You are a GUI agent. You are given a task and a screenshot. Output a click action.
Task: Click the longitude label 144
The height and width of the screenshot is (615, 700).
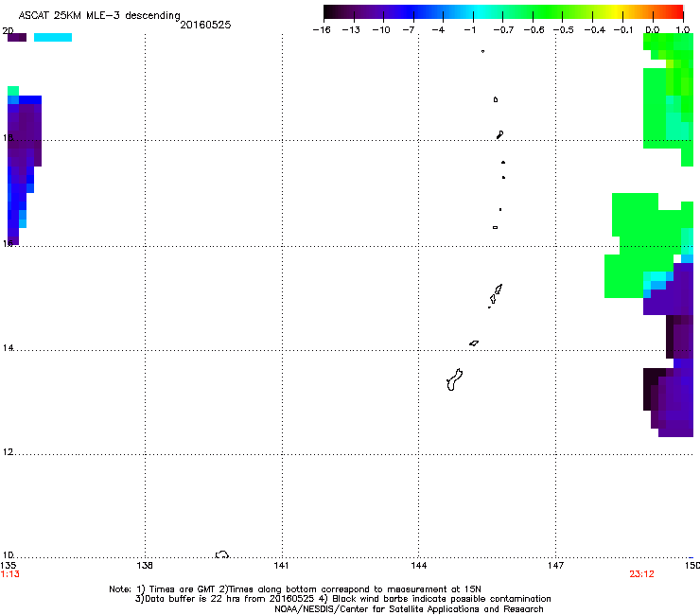(419, 566)
